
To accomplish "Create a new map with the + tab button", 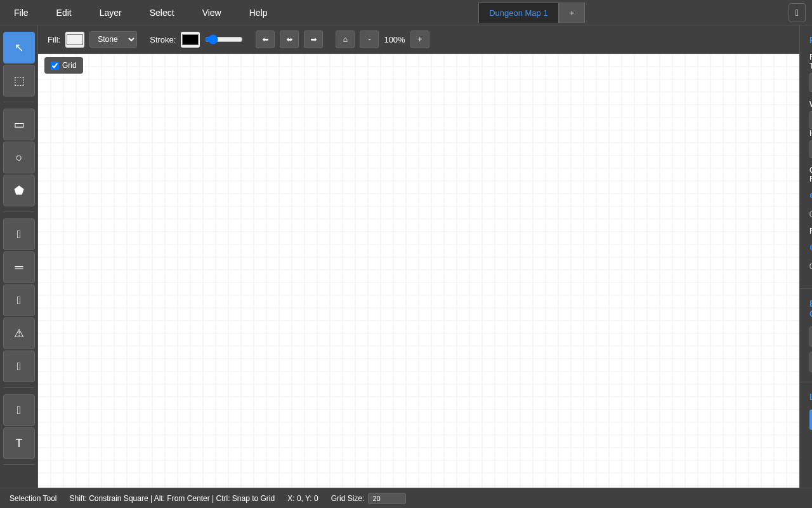I will point(572,13).
